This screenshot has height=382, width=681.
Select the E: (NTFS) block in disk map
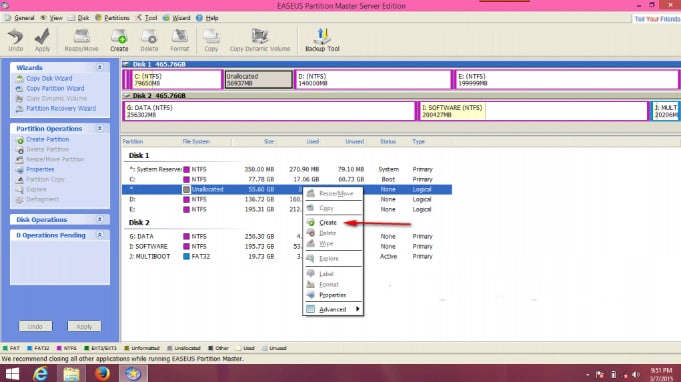click(567, 80)
